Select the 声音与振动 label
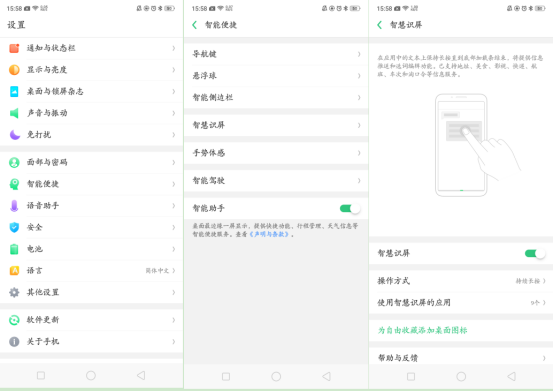Viewport: 554px width, 391px height. click(x=47, y=113)
